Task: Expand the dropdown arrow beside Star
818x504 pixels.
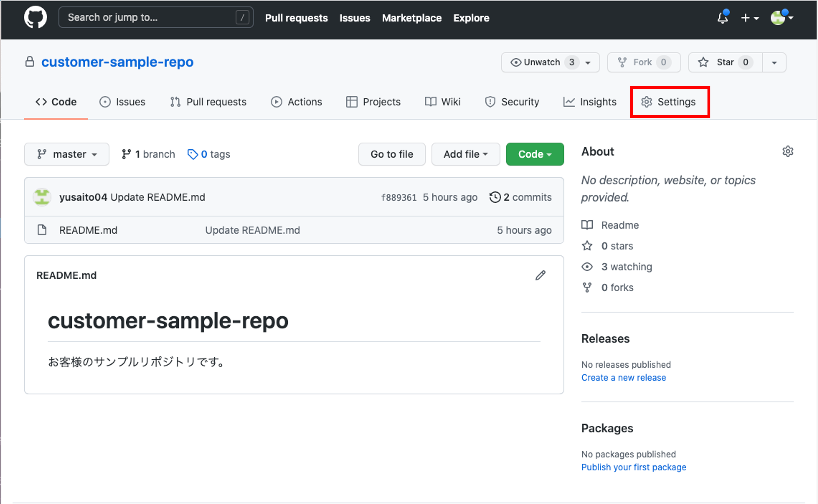Action: tap(774, 62)
